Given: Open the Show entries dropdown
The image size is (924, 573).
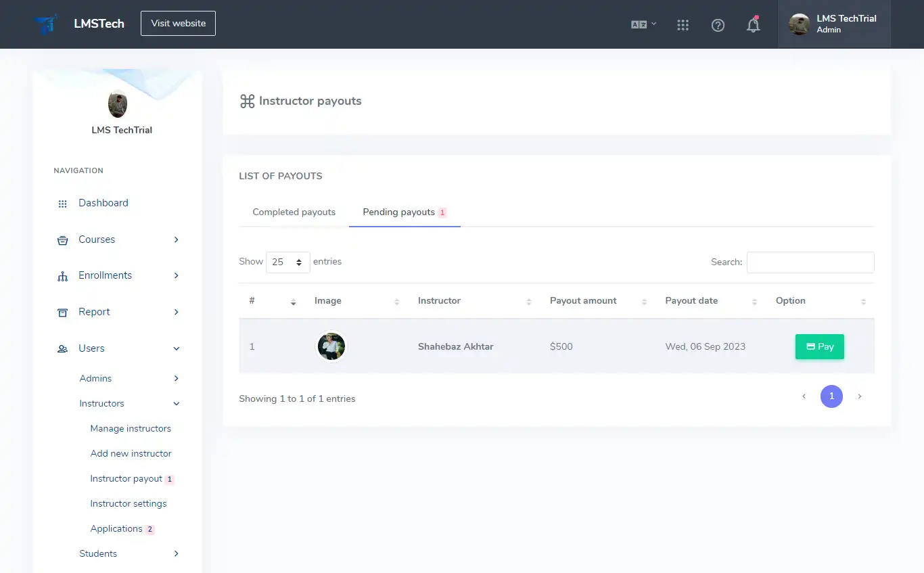Looking at the screenshot, I should (287, 262).
